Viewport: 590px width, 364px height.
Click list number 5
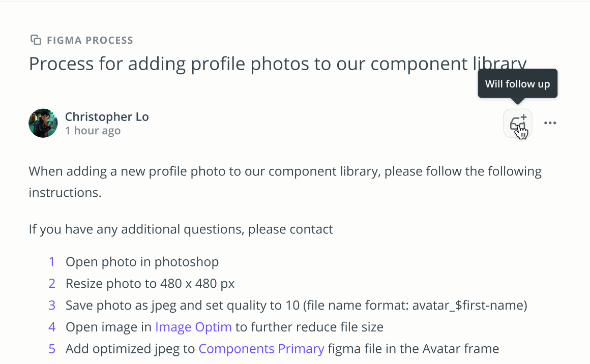click(x=52, y=349)
